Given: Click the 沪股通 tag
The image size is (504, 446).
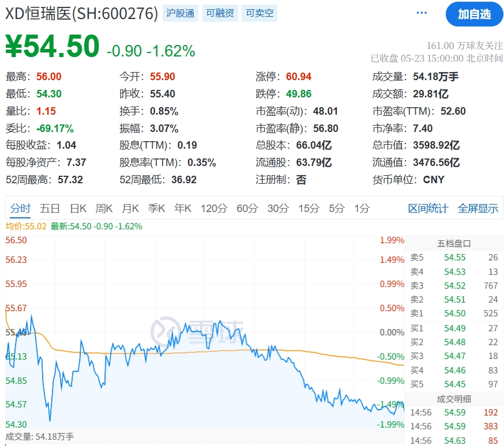Looking at the screenshot, I should (180, 13).
